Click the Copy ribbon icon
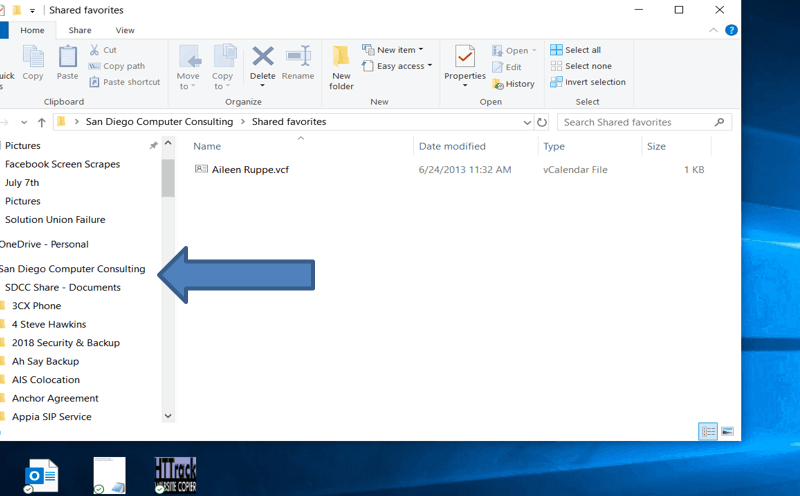The width and height of the screenshot is (800, 496). 33,56
